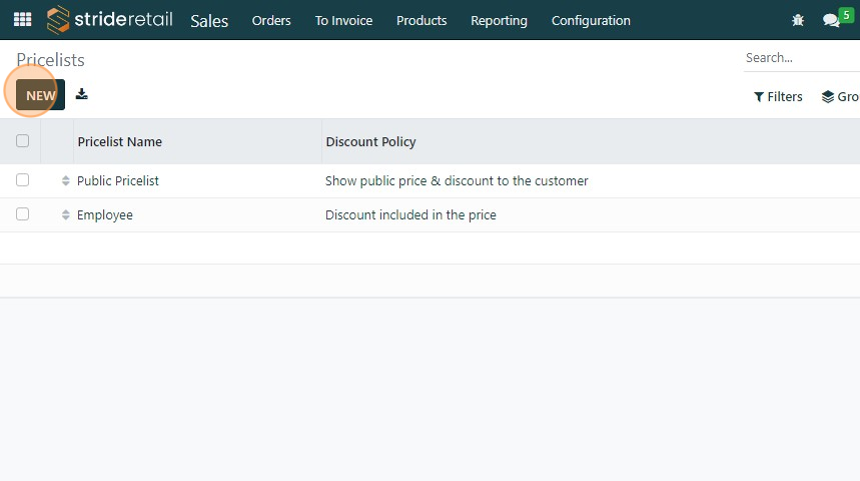Select the Employee row checkbox
Screen dimensions: 860x481
tap(23, 215)
